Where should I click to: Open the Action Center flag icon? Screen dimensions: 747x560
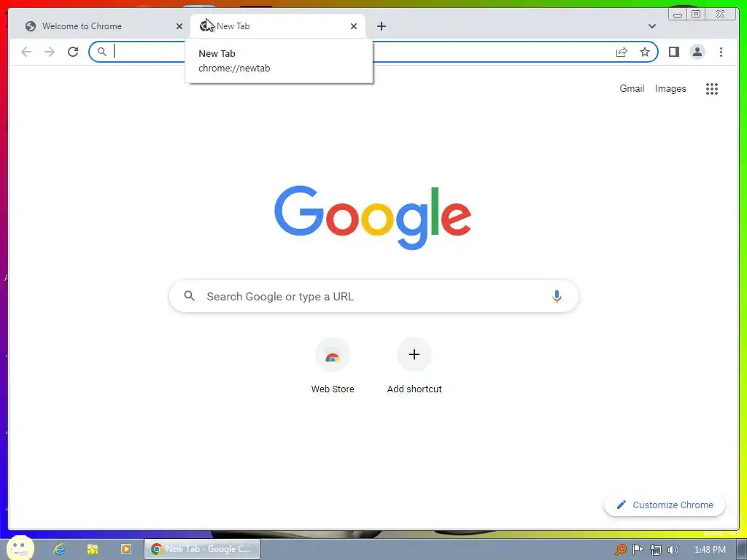pyautogui.click(x=638, y=550)
